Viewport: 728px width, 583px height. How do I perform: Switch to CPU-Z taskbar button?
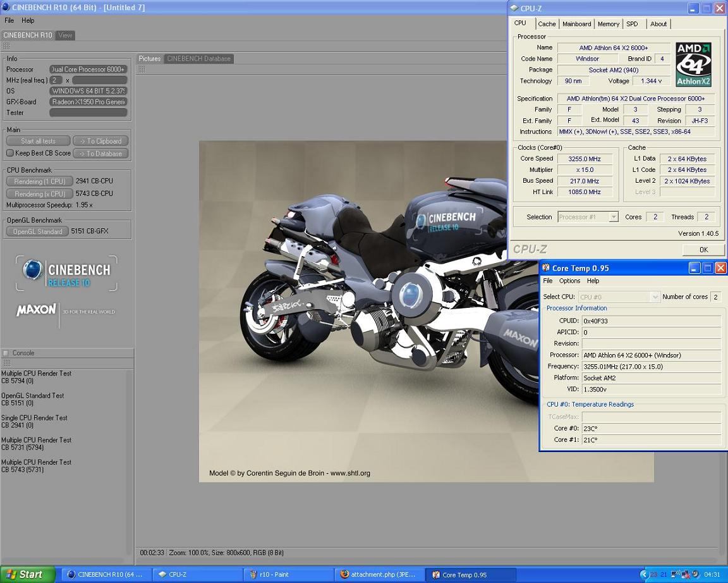click(x=197, y=575)
